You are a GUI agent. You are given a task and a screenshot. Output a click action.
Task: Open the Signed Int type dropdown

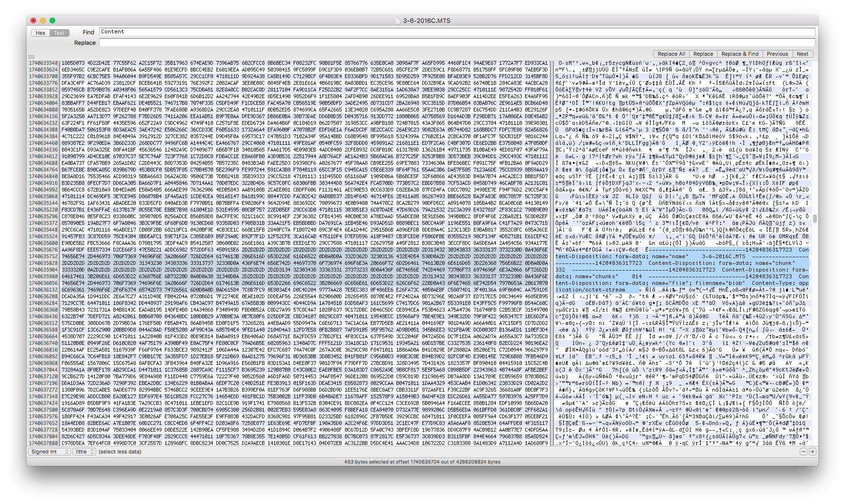tap(50, 452)
